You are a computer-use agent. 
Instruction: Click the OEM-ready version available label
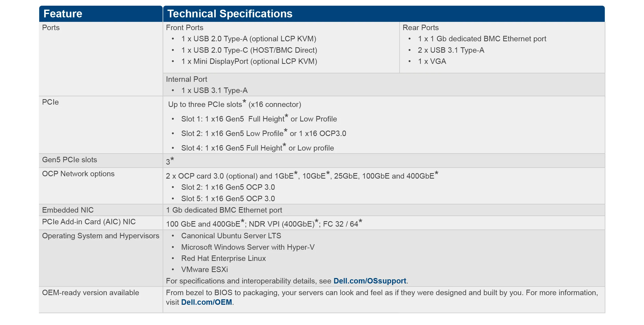tap(90, 293)
